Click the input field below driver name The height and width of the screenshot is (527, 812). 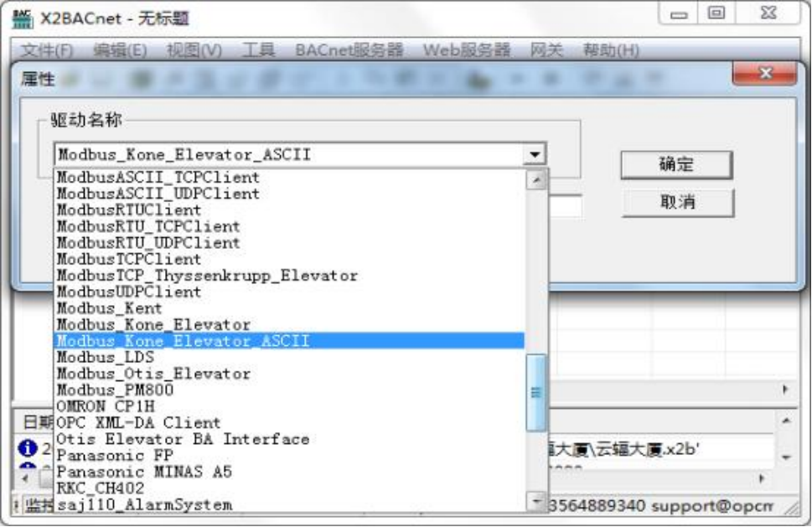click(x=565, y=207)
